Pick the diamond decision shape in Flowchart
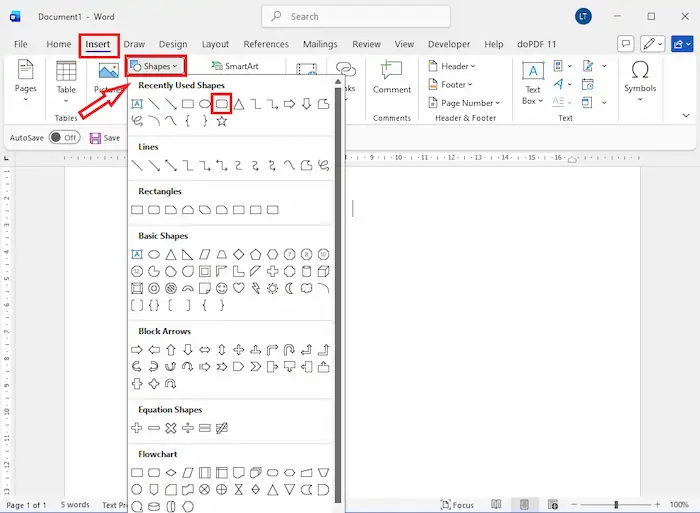700x513 pixels. pyautogui.click(x=171, y=472)
